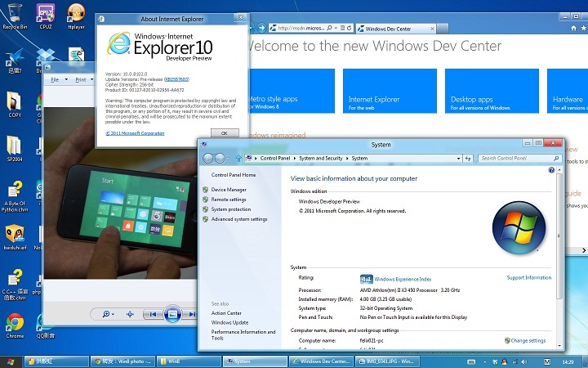Open Advanced system settings link

[239, 219]
